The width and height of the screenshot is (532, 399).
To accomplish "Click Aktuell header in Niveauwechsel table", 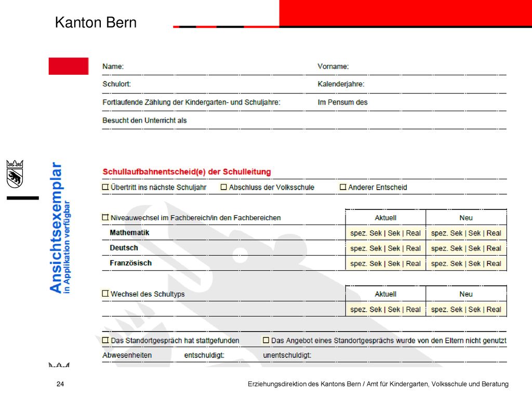I will click(x=385, y=218).
